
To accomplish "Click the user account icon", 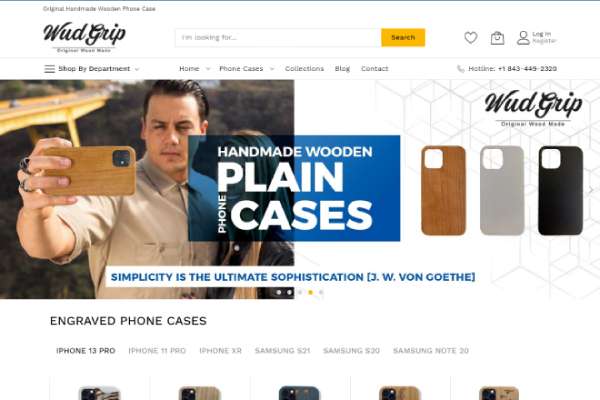I will (x=523, y=38).
